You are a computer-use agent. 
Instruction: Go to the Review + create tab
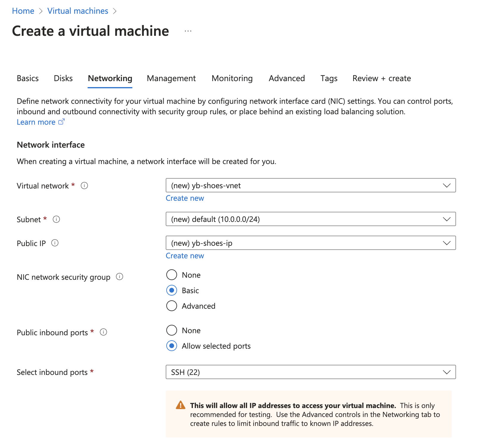tap(382, 78)
